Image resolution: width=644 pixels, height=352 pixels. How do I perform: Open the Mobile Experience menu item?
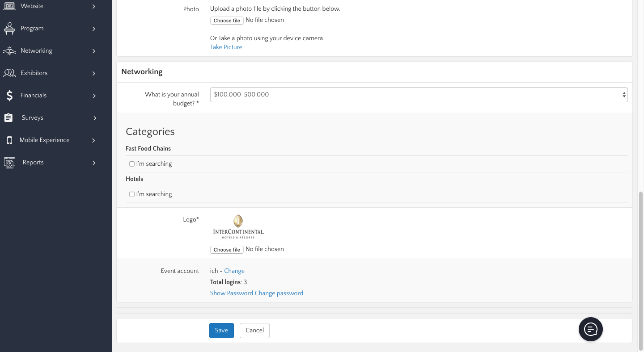pyautogui.click(x=45, y=140)
